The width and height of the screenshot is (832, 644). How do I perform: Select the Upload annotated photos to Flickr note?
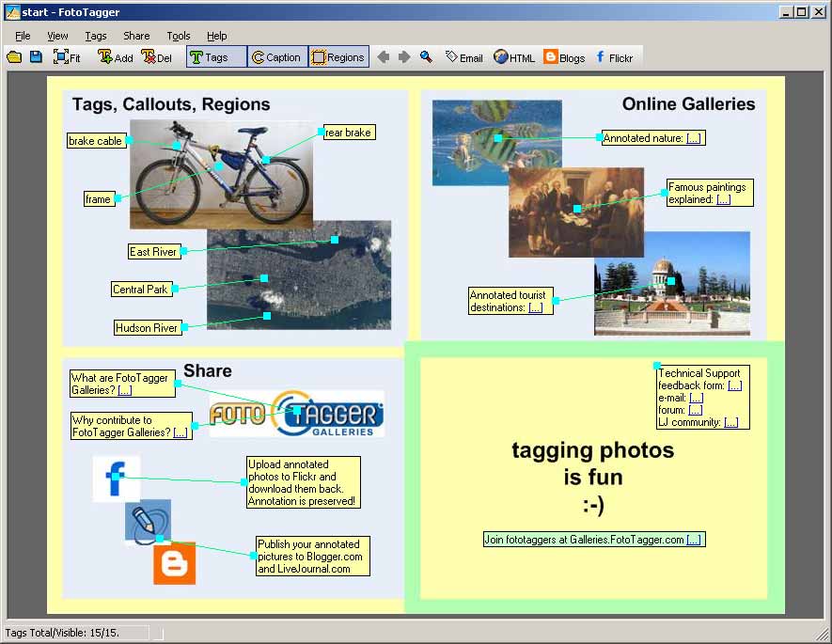pyautogui.click(x=304, y=482)
